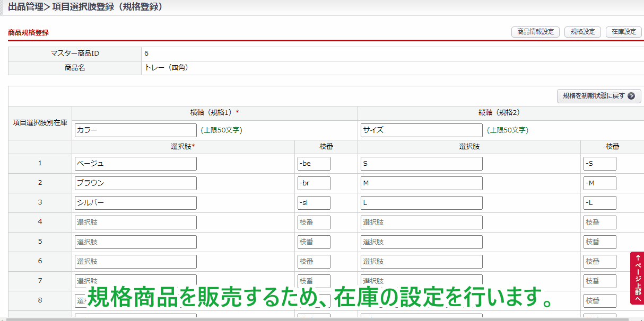Click the -sl branch number field
This screenshot has height=321, width=644.
pos(314,203)
